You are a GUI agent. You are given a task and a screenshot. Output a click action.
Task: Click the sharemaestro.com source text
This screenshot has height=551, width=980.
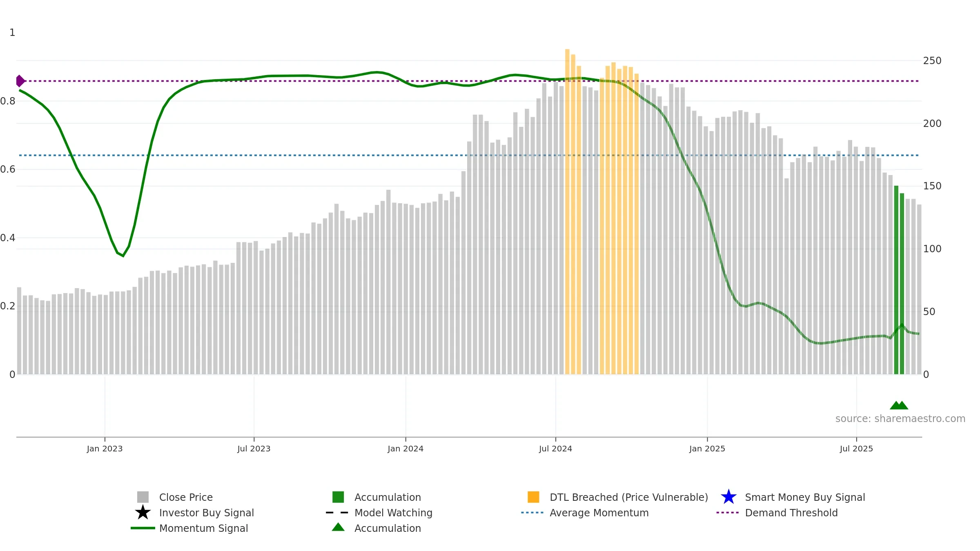tap(900, 419)
